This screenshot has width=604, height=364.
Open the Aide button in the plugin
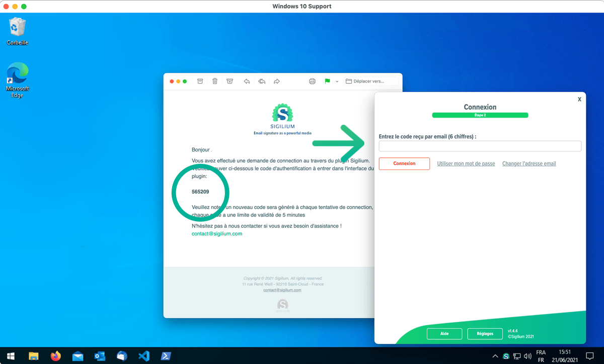444,334
